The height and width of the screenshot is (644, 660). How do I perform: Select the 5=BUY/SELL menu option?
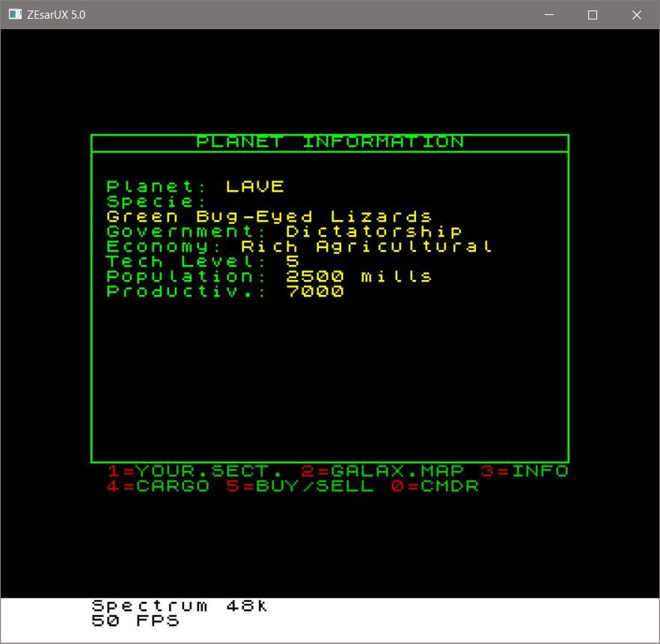[299, 486]
